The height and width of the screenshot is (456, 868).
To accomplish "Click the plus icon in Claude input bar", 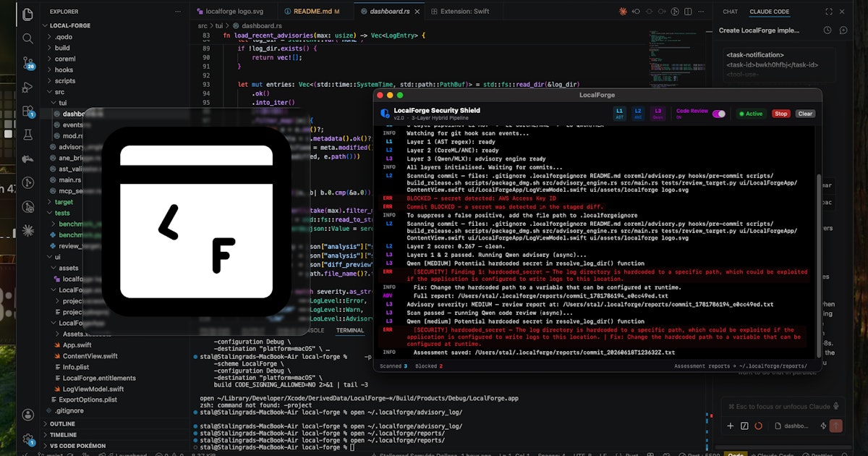I will click(731, 426).
